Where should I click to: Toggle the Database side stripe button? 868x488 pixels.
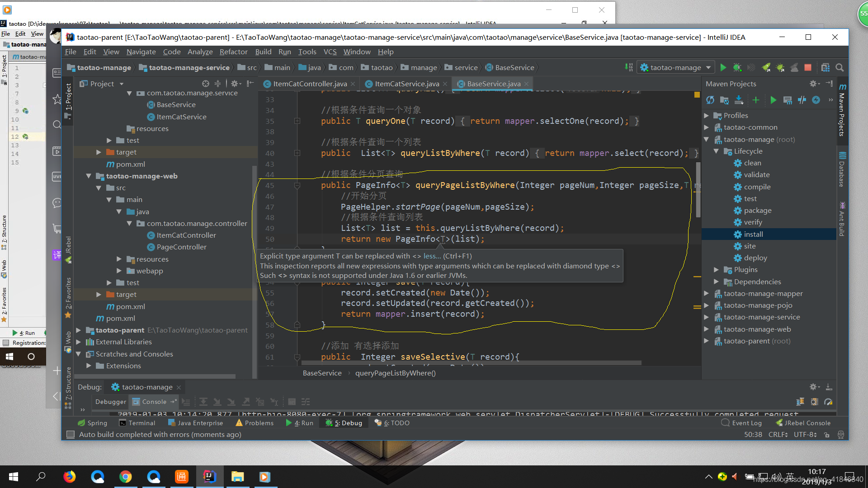843,169
